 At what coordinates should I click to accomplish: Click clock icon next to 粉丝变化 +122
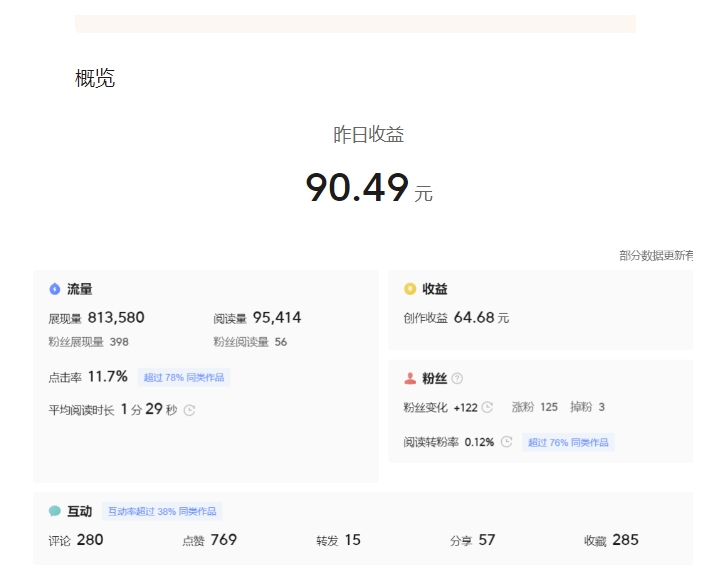click(x=487, y=407)
